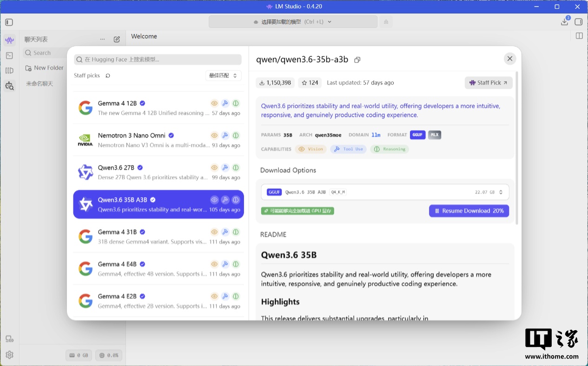Image resolution: width=588 pixels, height=366 pixels.
Task: Click the Staff picks label
Action: [x=87, y=75]
